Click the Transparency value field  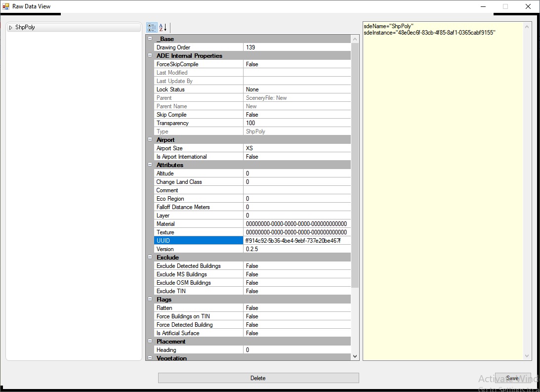point(296,123)
